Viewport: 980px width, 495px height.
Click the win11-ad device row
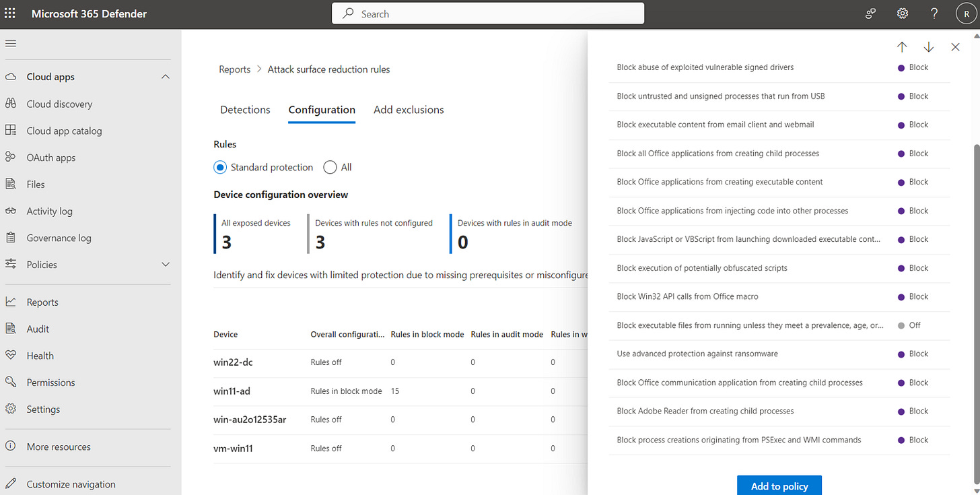pos(400,391)
